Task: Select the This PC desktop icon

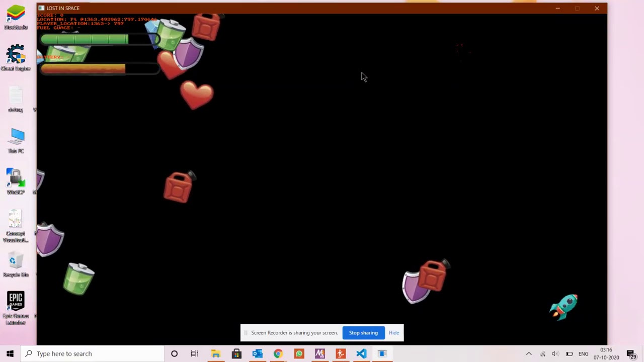Action: point(16,140)
